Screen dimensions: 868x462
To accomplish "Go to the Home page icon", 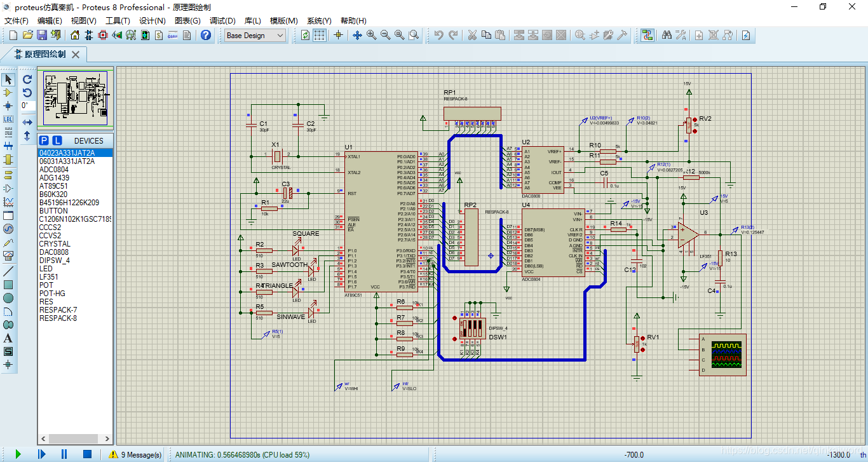I will [75, 36].
